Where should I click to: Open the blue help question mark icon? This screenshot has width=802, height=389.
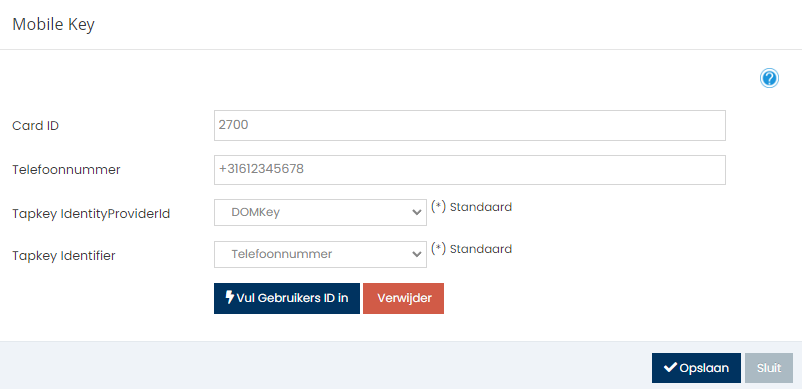click(769, 79)
